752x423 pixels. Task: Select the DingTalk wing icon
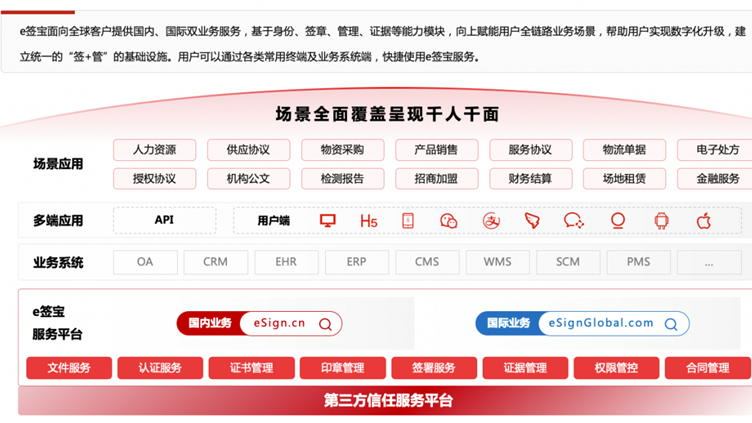click(532, 221)
